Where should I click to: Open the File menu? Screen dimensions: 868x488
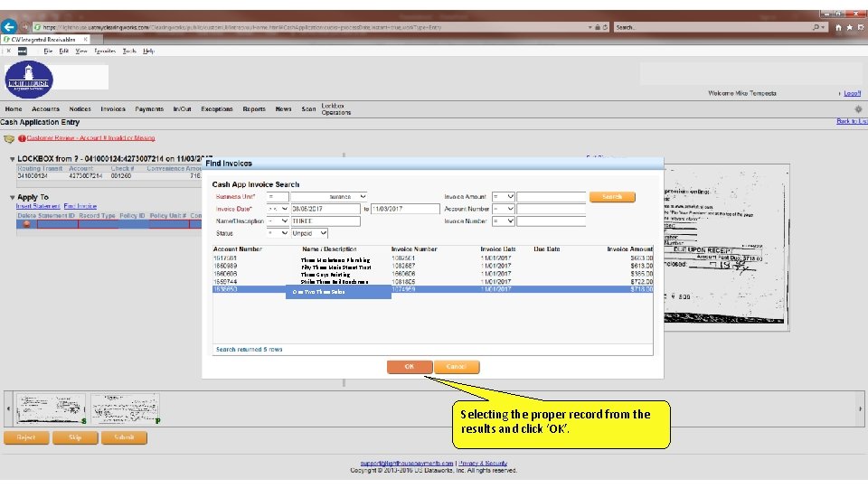[48, 51]
